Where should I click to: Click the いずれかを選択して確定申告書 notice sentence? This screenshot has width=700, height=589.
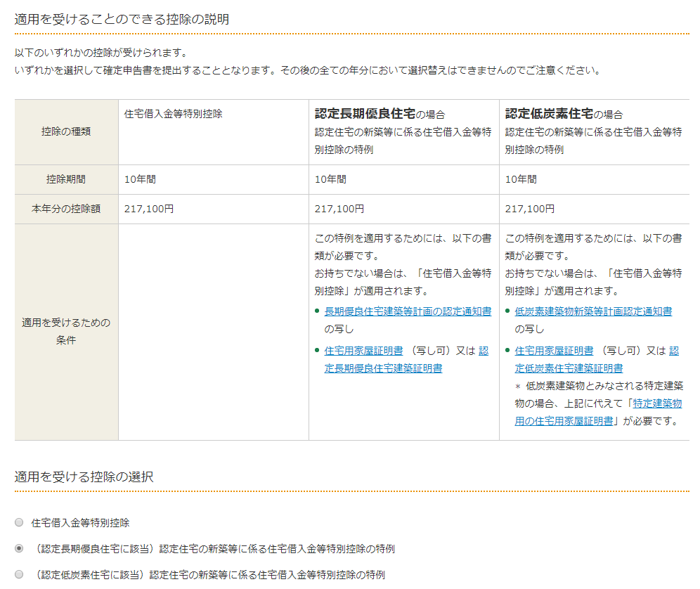click(309, 70)
